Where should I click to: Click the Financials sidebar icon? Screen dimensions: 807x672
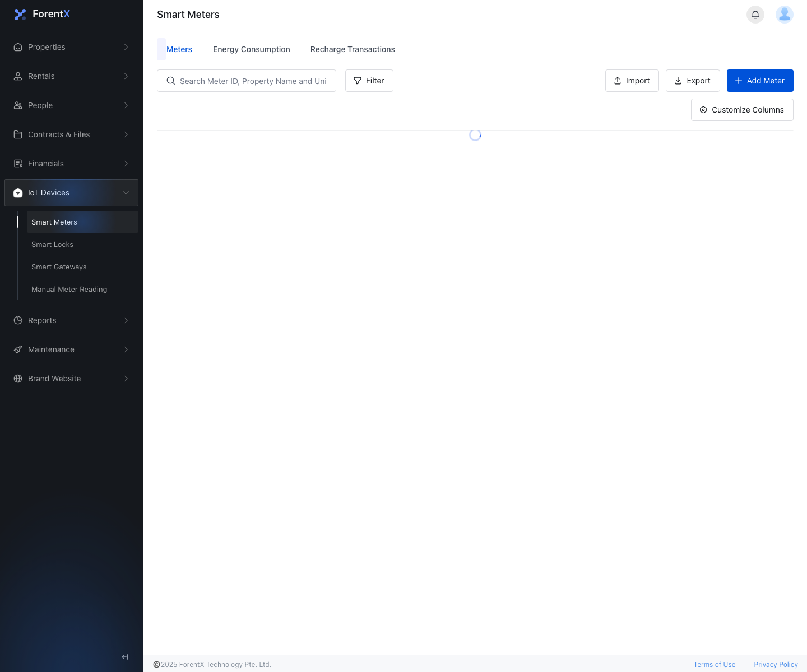pyautogui.click(x=18, y=164)
